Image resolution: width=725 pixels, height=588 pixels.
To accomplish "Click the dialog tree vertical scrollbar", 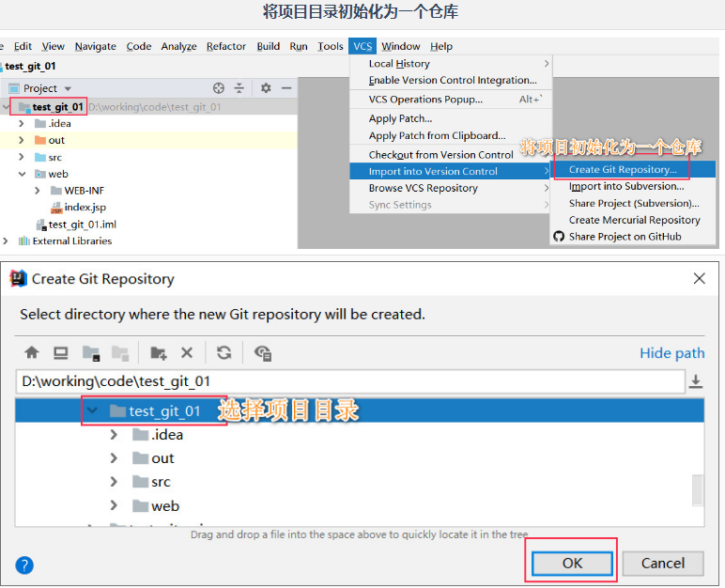I will click(698, 489).
